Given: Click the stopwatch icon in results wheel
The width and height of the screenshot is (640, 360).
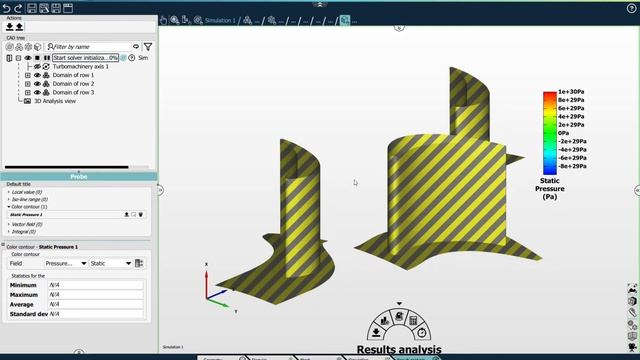Looking at the screenshot, I should (422, 333).
